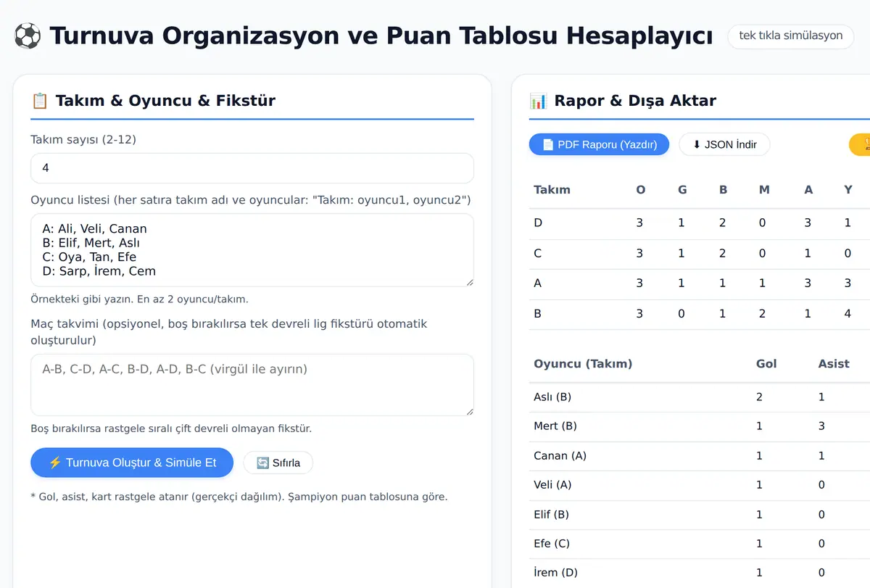
Task: Click the 'A' column header in standings
Action: pyautogui.click(x=808, y=190)
